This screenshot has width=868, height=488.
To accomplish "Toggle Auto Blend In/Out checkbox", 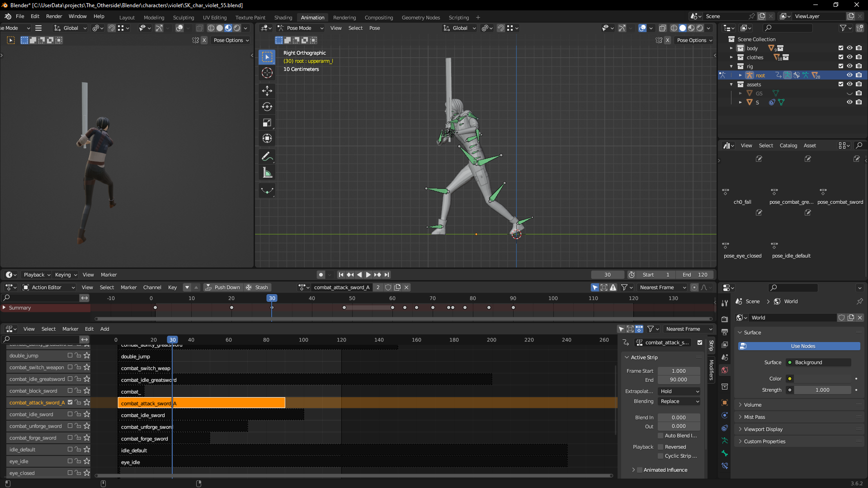I will [x=660, y=436].
